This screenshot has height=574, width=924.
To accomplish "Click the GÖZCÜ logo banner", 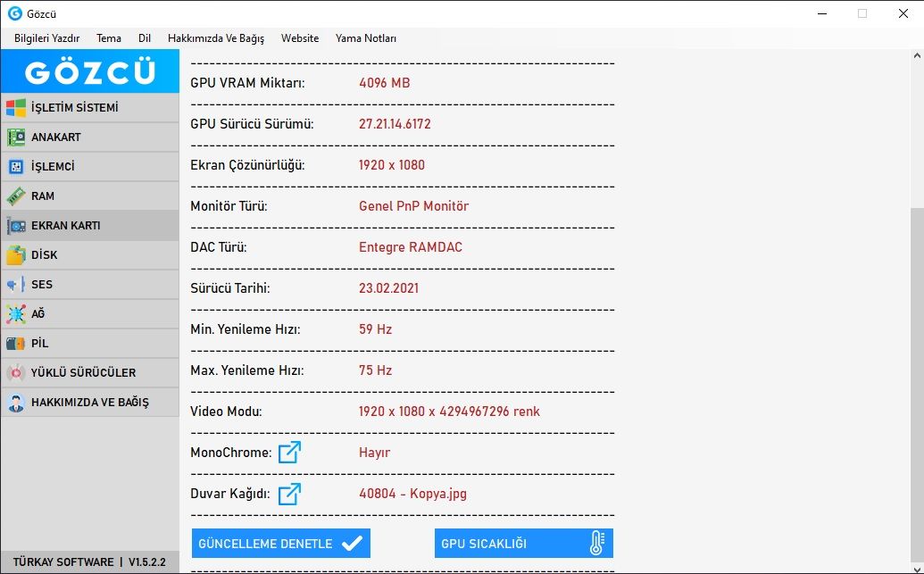I will [90, 71].
